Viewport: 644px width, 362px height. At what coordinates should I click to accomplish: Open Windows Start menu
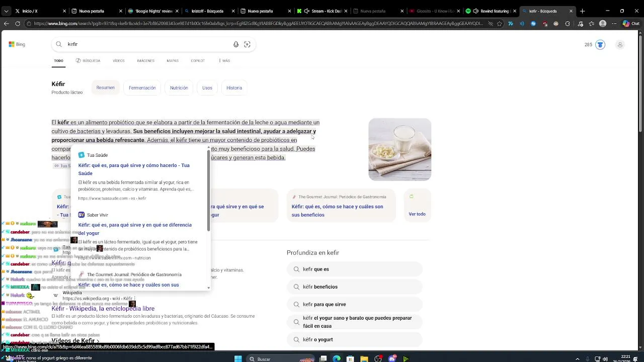point(238,358)
